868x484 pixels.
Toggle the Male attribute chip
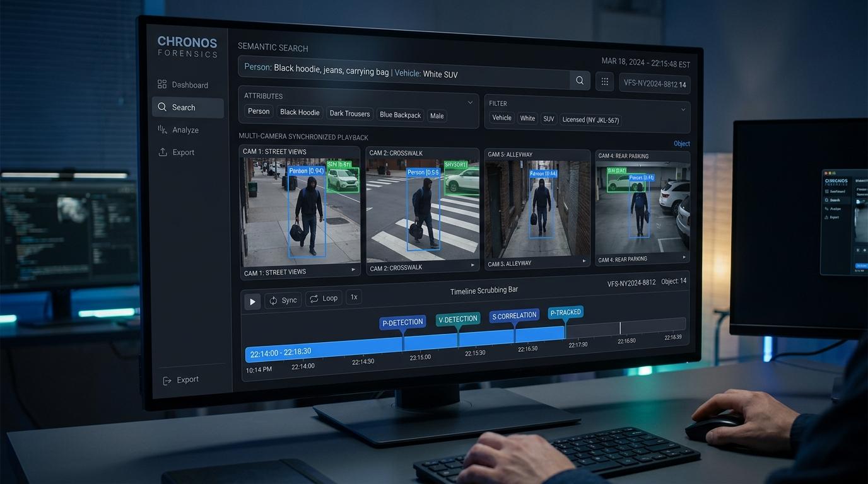(437, 116)
